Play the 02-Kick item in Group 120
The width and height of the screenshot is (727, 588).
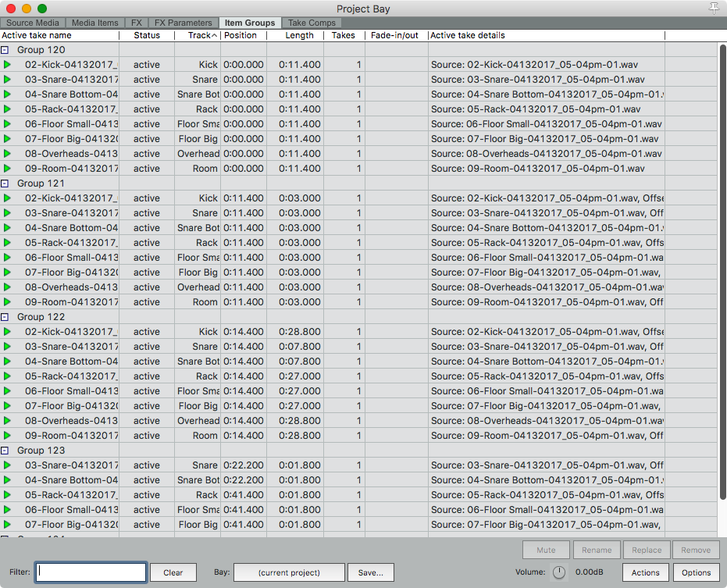[8, 65]
